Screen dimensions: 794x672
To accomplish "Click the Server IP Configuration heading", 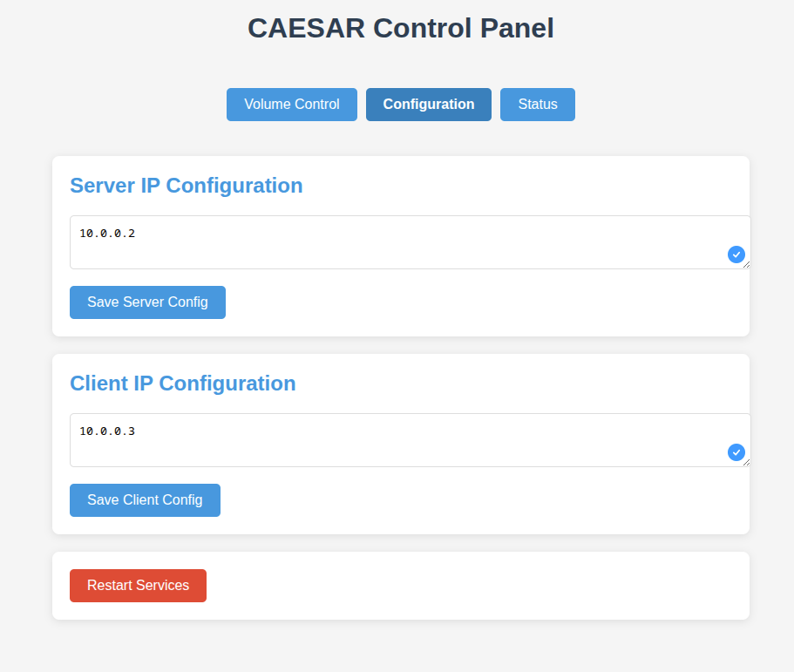I will tap(187, 186).
